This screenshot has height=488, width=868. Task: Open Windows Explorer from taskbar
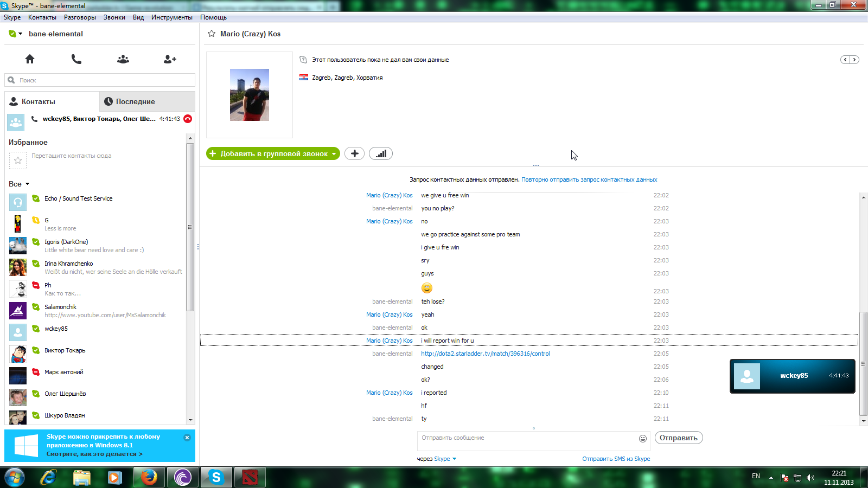click(x=82, y=477)
